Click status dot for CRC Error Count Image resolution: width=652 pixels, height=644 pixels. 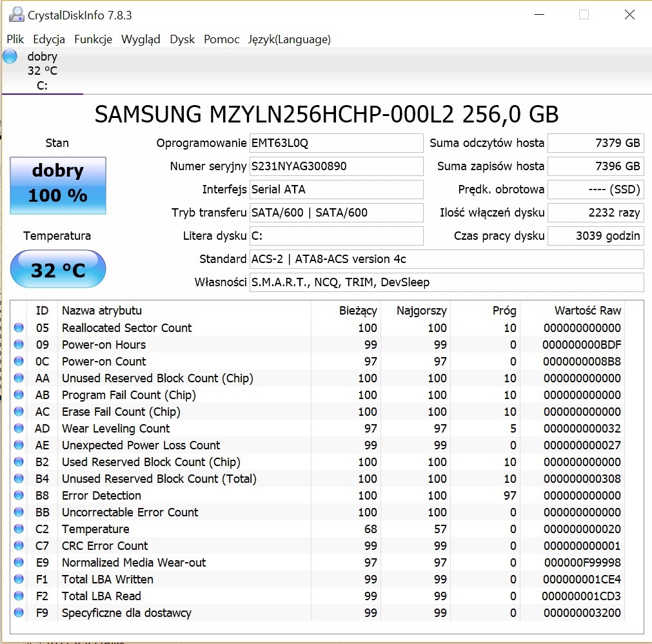click(19, 545)
